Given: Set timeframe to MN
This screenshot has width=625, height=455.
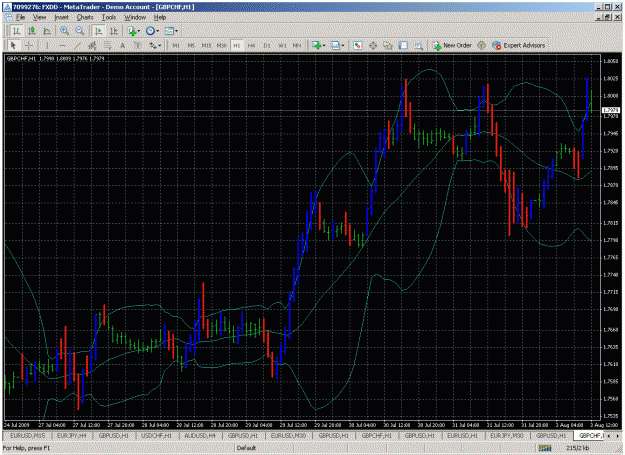Looking at the screenshot, I should click(297, 45).
